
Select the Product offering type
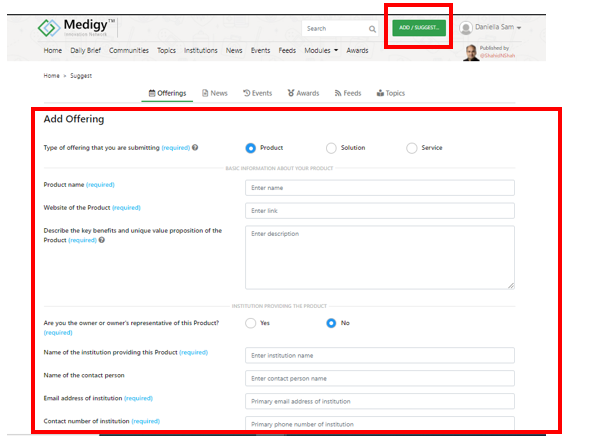tap(251, 148)
